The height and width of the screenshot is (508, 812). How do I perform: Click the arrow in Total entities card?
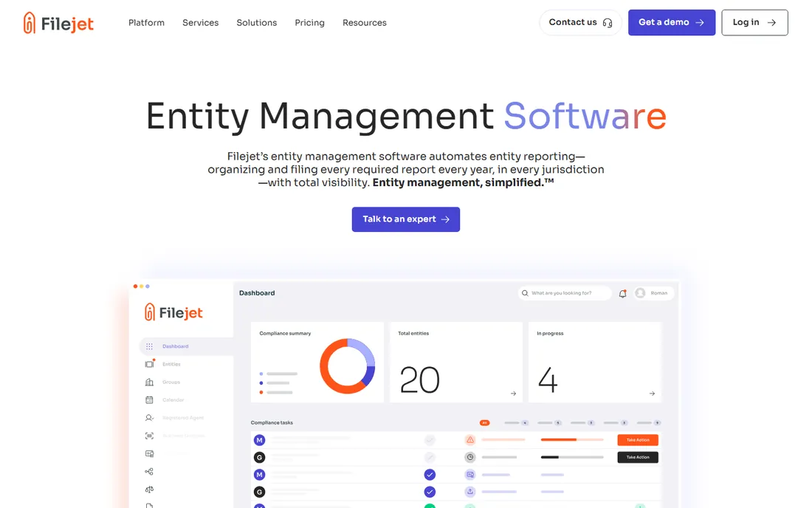513,394
